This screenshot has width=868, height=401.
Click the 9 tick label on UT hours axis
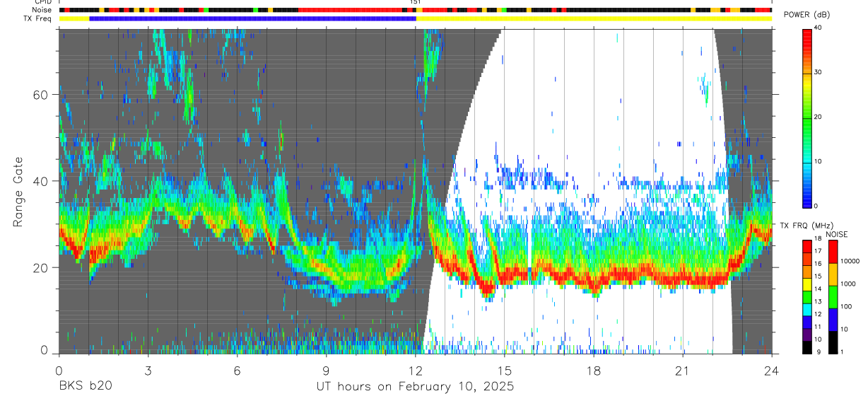point(326,370)
